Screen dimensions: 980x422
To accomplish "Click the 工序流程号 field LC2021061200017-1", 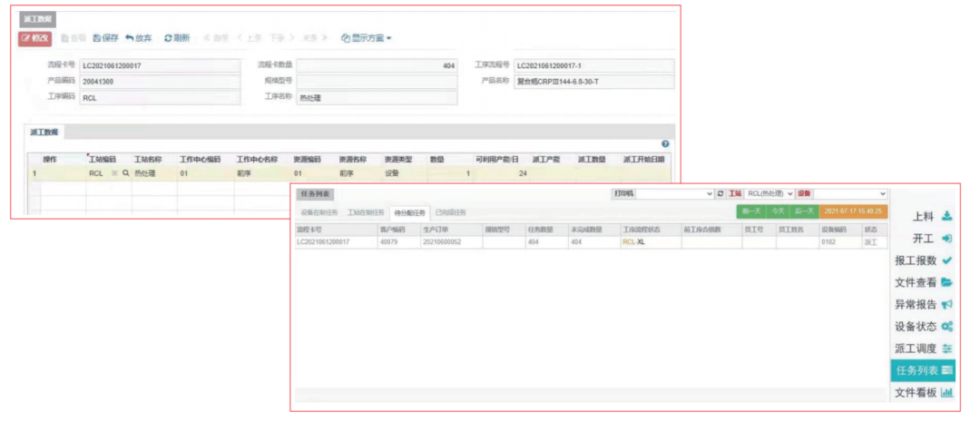I will pos(593,65).
